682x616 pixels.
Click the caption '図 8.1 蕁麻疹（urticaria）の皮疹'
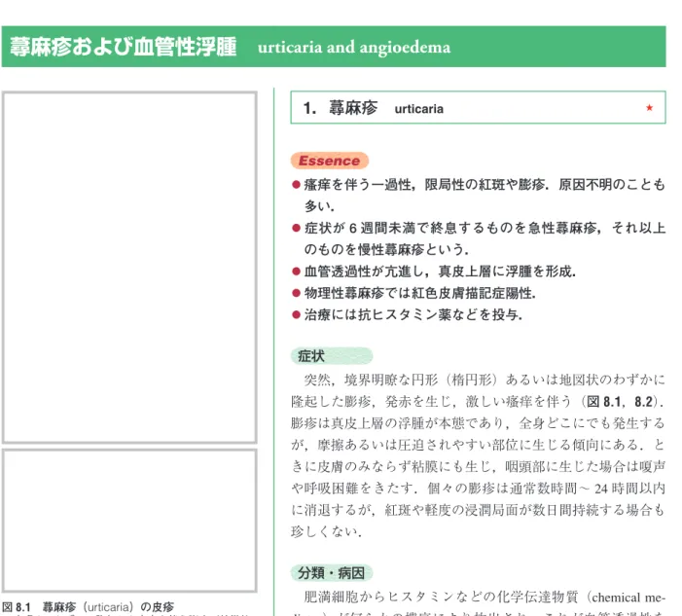tap(89, 606)
